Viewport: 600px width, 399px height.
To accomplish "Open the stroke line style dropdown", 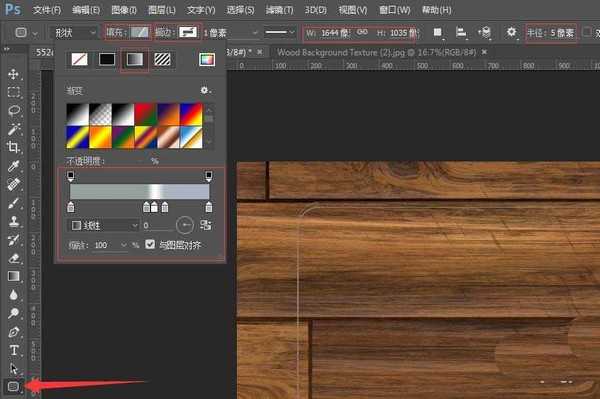I will click(x=280, y=33).
